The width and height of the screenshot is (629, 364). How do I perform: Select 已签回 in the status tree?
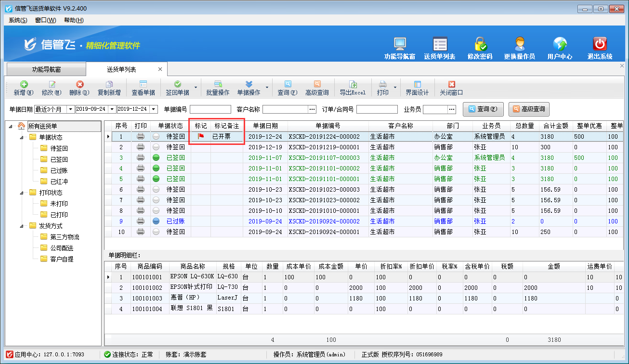pos(59,159)
